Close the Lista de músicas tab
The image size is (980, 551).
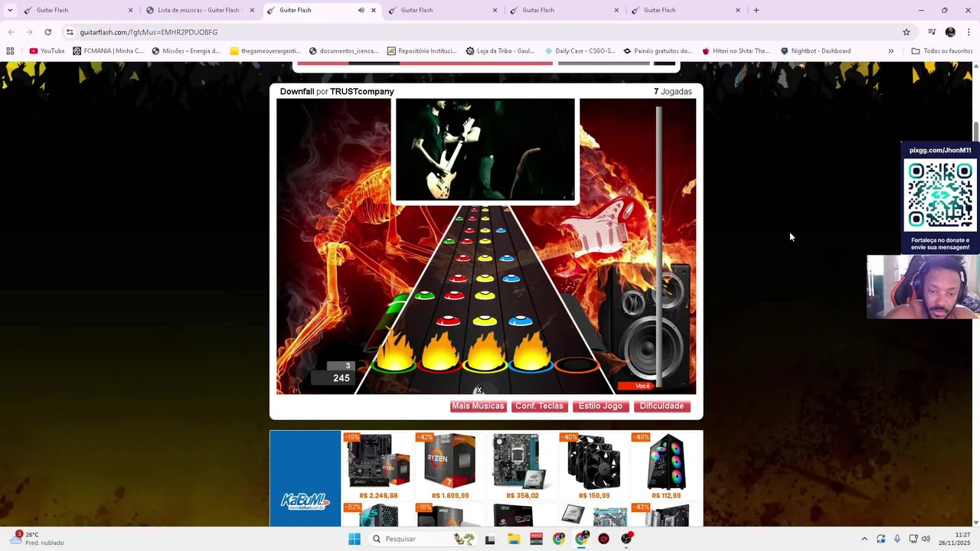coord(252,10)
